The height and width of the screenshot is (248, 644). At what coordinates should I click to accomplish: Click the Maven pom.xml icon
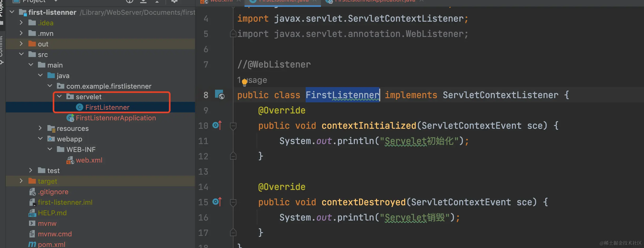[32, 245]
